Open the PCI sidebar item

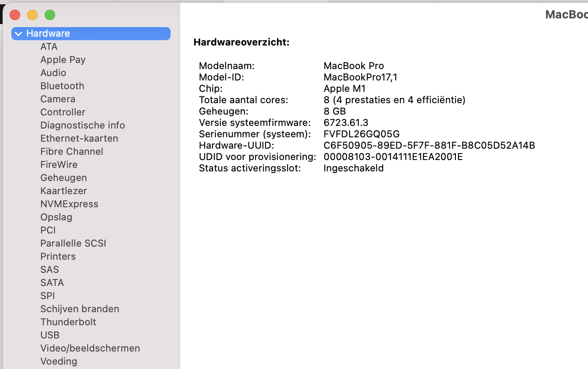48,230
